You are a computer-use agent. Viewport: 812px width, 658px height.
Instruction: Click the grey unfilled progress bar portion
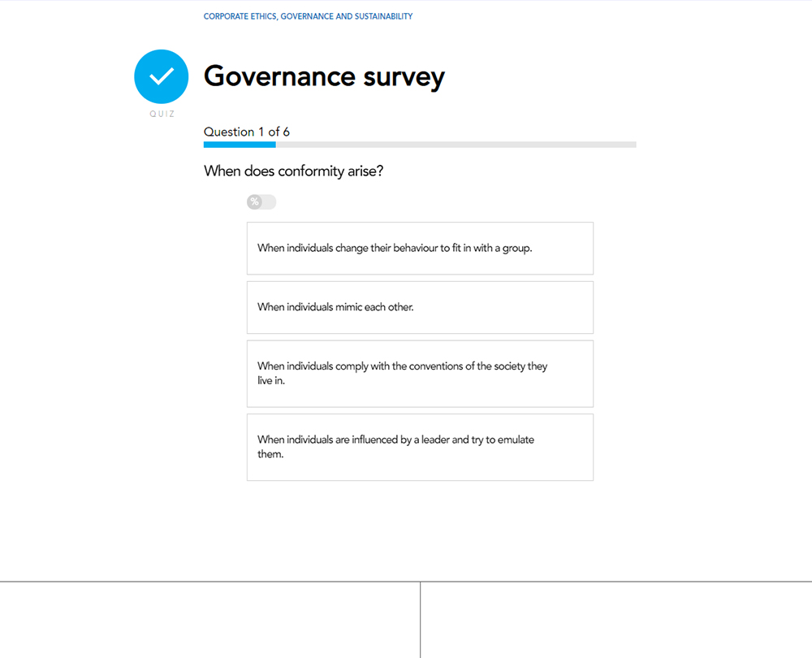point(456,145)
